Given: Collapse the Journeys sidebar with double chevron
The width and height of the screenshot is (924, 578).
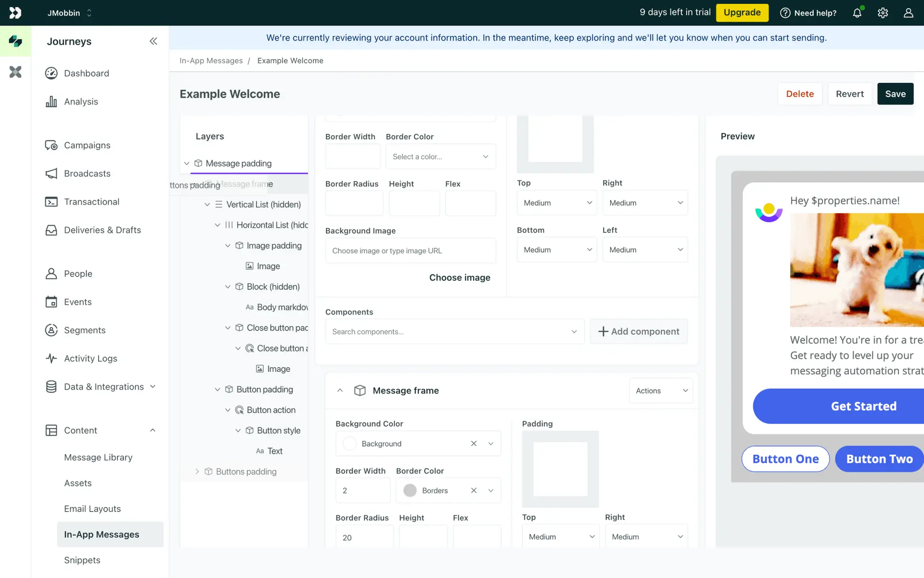Looking at the screenshot, I should click(153, 41).
